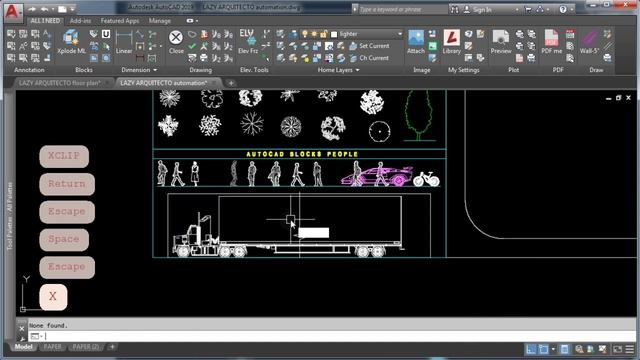Screen dimensions: 640x360
Task: Click the white layer color swatch
Action: click(x=334, y=35)
